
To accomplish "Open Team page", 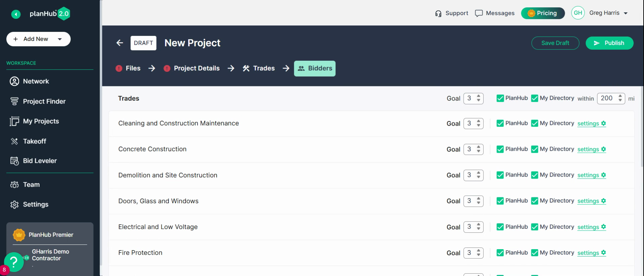I will pos(31,185).
